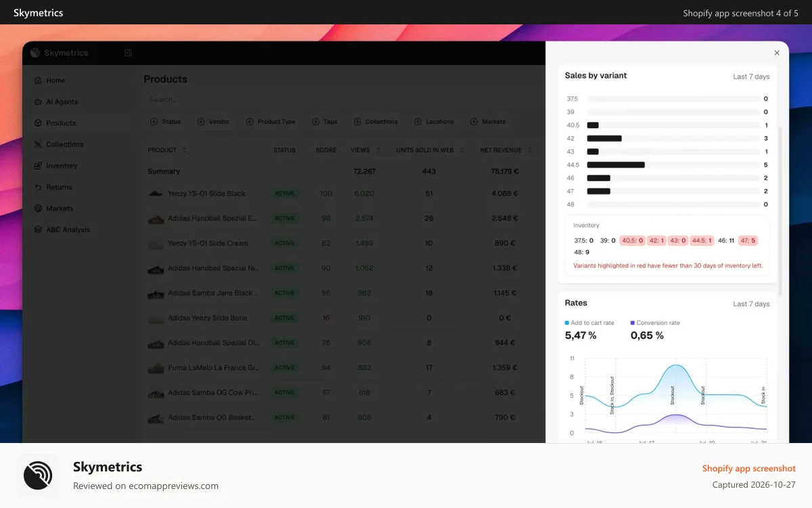Open Returns page in sidebar
This screenshot has width=812, height=508.
[59, 187]
